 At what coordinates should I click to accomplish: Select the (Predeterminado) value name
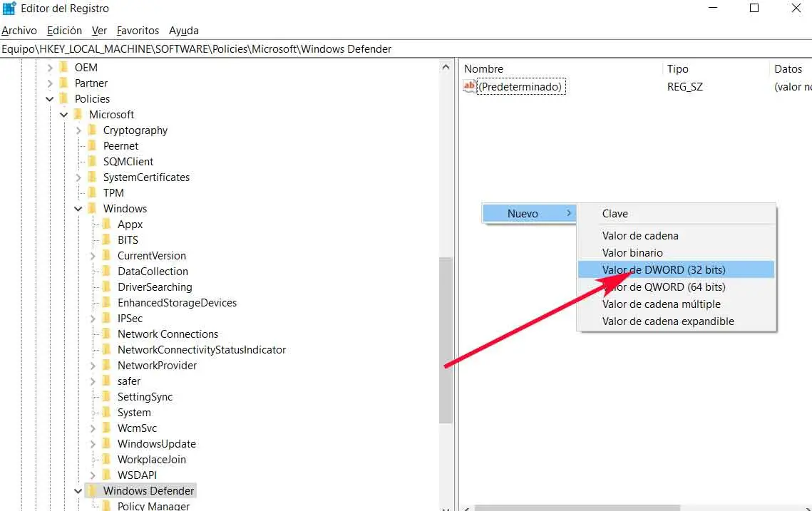(x=520, y=86)
